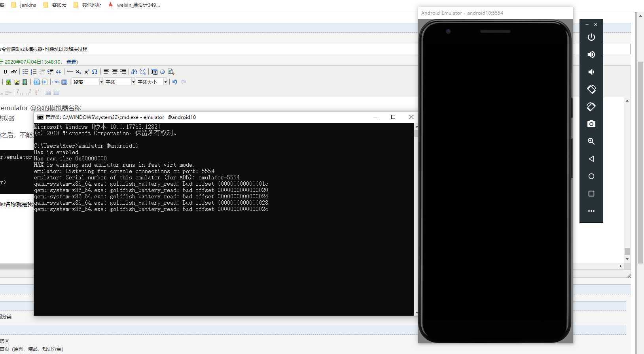Toggle HTML source view in editor
644x354 pixels.
pos(56,82)
